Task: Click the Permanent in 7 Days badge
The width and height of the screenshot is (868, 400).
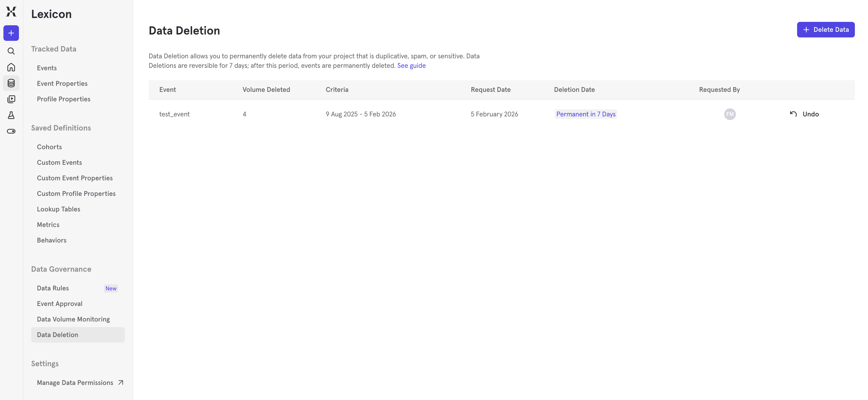Action: coord(586,114)
